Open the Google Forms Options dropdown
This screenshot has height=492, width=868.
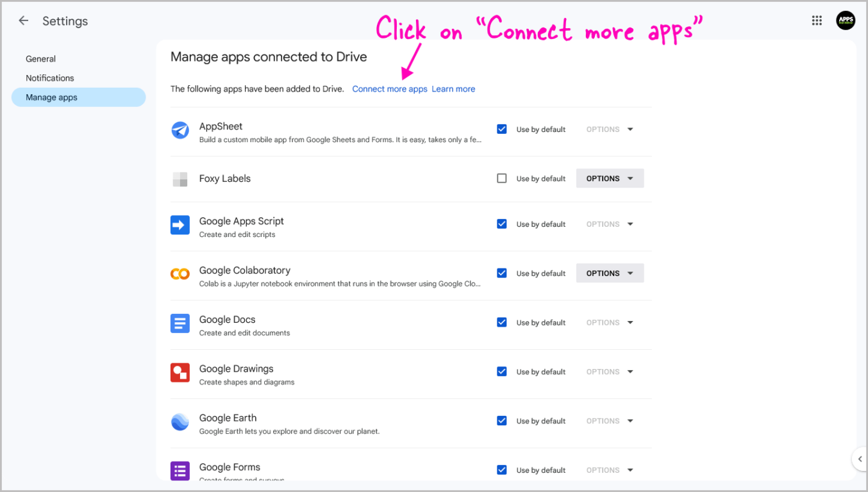[610, 470]
